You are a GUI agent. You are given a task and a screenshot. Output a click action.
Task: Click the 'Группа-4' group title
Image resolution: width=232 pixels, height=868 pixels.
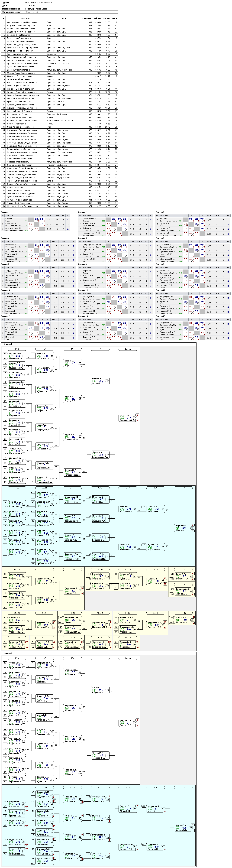pyautogui.click(x=5, y=238)
